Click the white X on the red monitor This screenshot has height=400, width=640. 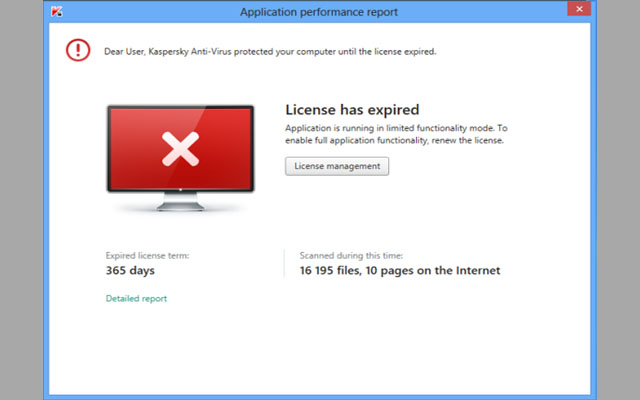coord(180,151)
